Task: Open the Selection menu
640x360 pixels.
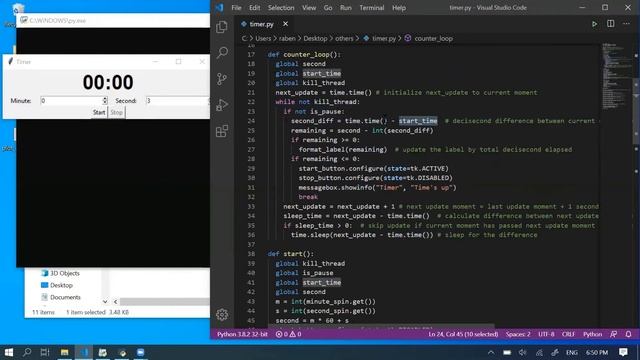Action: tap(281, 8)
